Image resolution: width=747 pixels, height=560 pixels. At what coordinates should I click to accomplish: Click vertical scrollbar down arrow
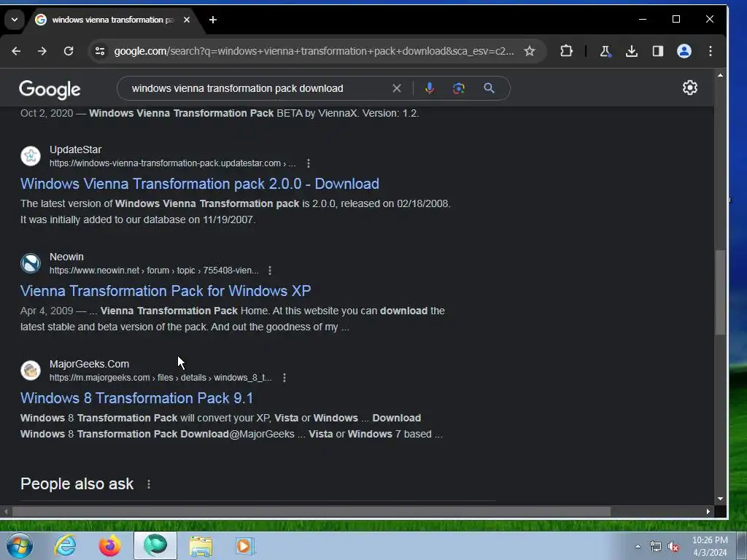click(x=720, y=499)
